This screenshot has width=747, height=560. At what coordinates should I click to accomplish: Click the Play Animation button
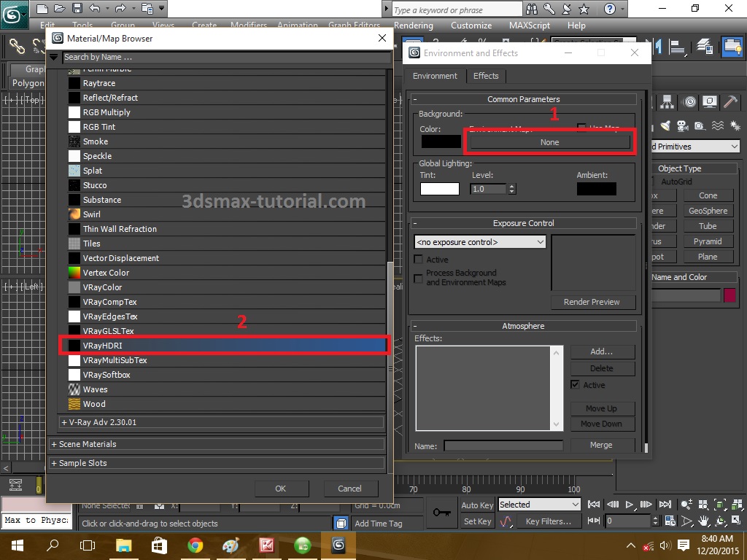click(630, 505)
